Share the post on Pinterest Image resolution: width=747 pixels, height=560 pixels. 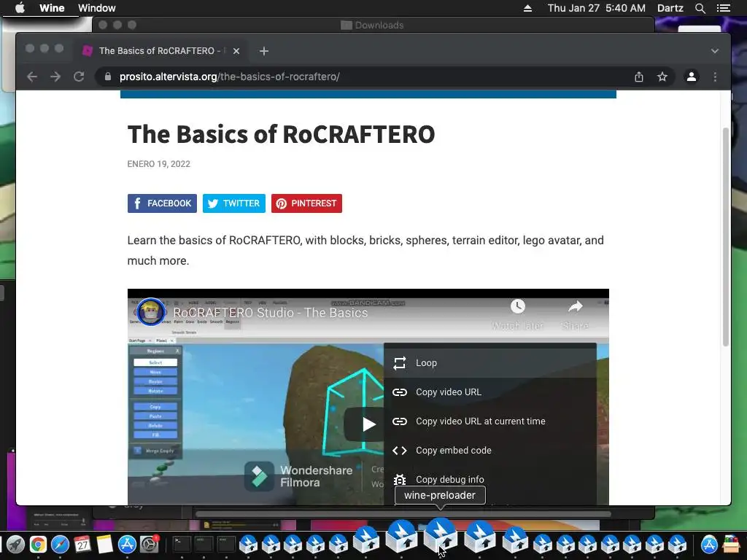[x=306, y=203]
